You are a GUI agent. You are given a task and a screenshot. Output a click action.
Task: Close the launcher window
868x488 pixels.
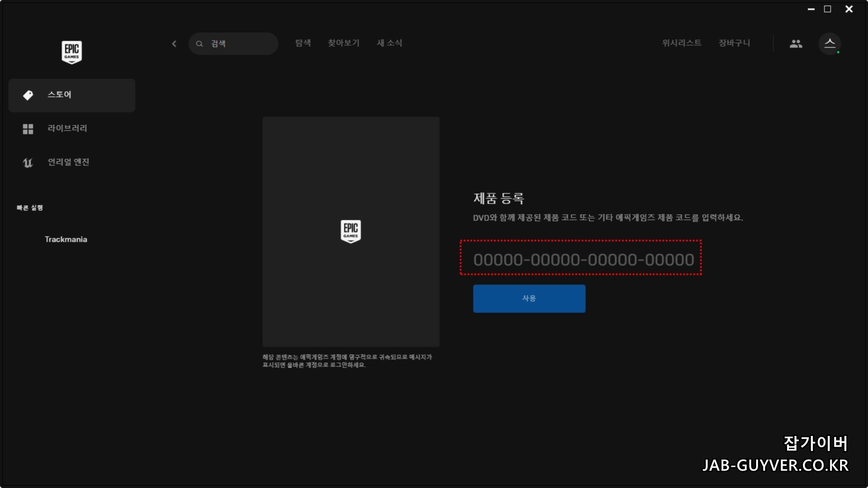[849, 9]
